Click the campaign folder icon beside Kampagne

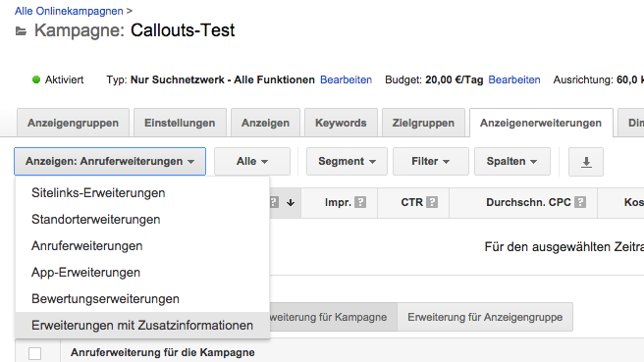point(21,31)
